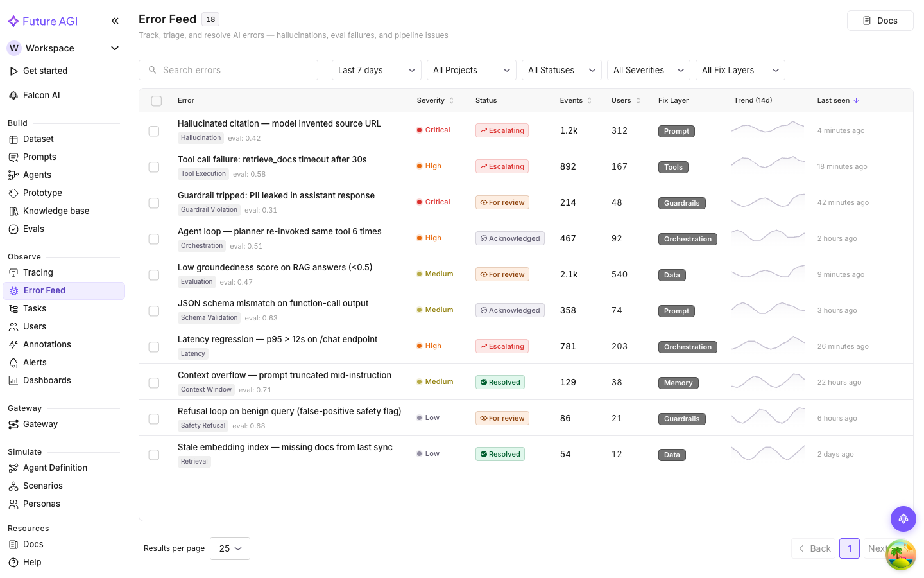Click the Tasks icon in sidebar
924x578 pixels.
[13, 309]
